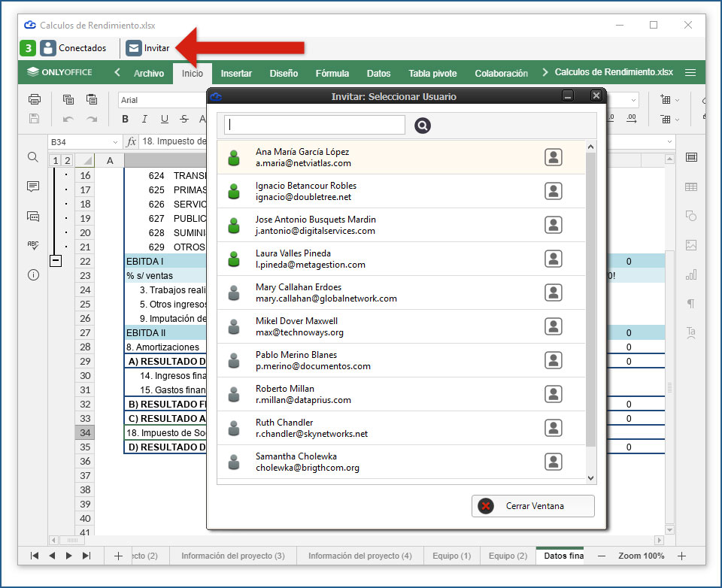
Task: Click contact icon for Roberto Millan
Action: click(553, 394)
